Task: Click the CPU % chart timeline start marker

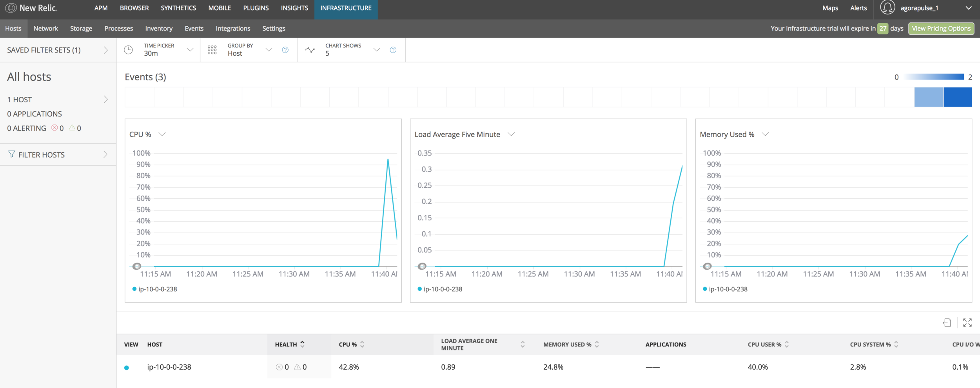Action: click(136, 266)
